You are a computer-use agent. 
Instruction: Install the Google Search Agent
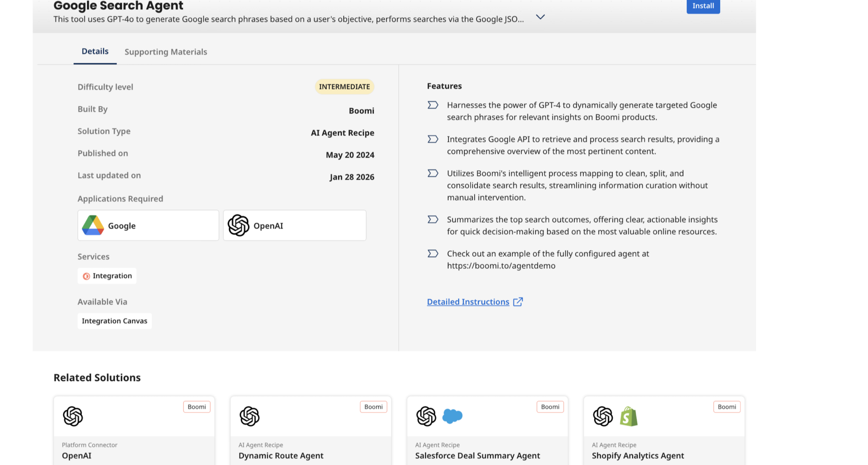[x=703, y=6]
